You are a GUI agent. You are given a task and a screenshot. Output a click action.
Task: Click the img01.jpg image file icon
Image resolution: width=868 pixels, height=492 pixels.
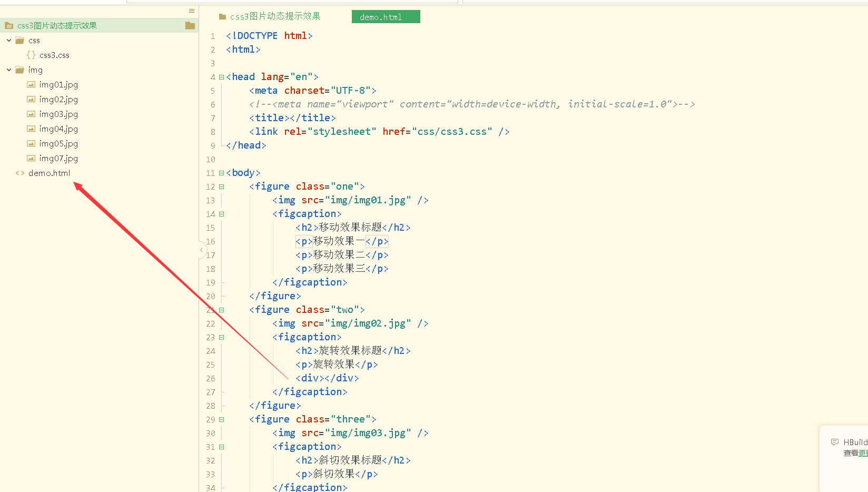pyautogui.click(x=31, y=85)
